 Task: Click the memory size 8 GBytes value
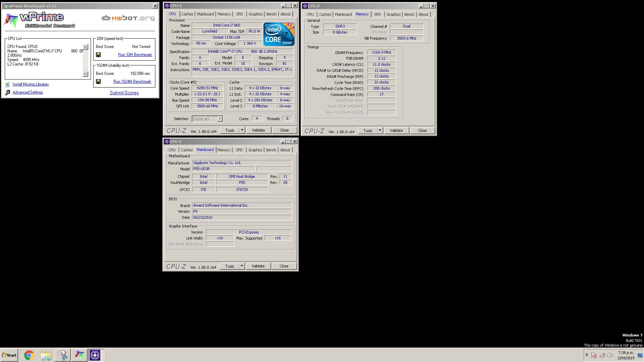(340, 33)
